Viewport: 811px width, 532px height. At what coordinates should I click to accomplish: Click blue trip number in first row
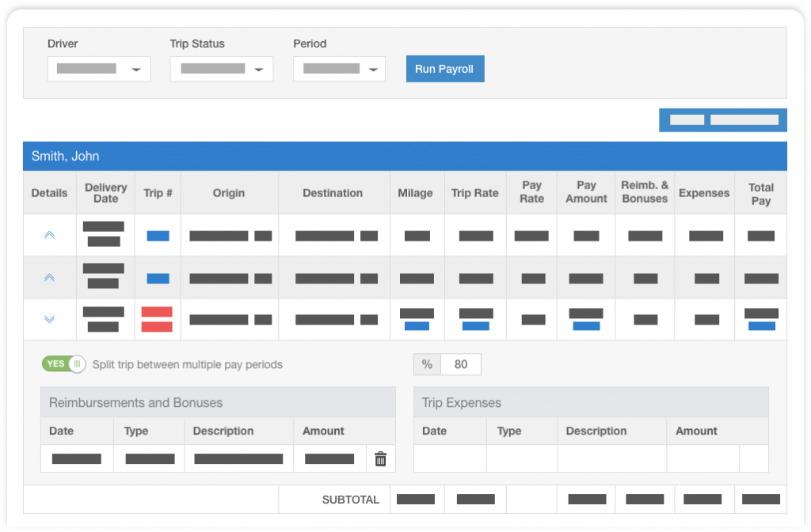[x=158, y=236]
